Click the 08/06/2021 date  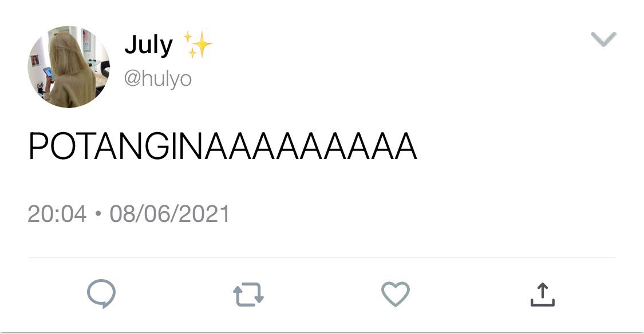tap(169, 214)
